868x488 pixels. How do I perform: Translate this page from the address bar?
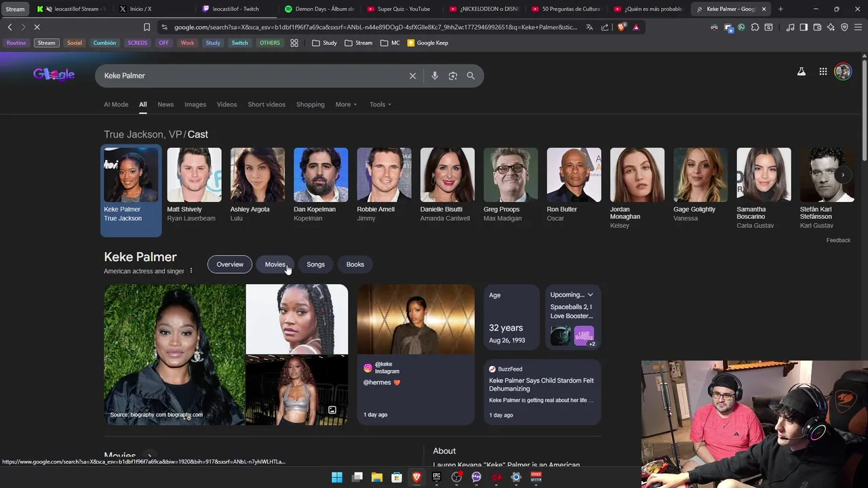[x=589, y=27]
